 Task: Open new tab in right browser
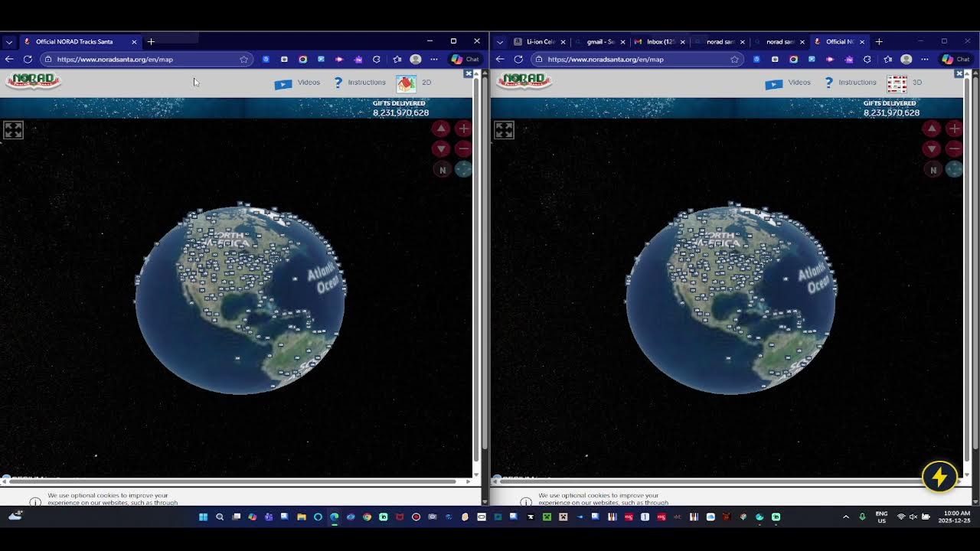tap(879, 41)
